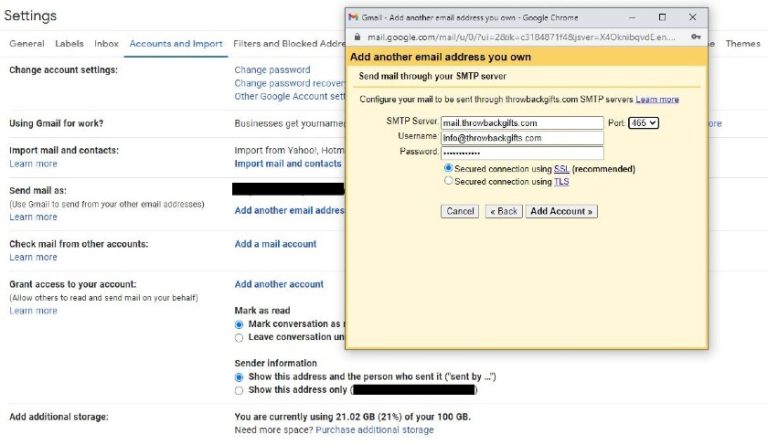Image resolution: width=768 pixels, height=445 pixels.
Task: Maximize the Gmail popup window
Action: 662,17
